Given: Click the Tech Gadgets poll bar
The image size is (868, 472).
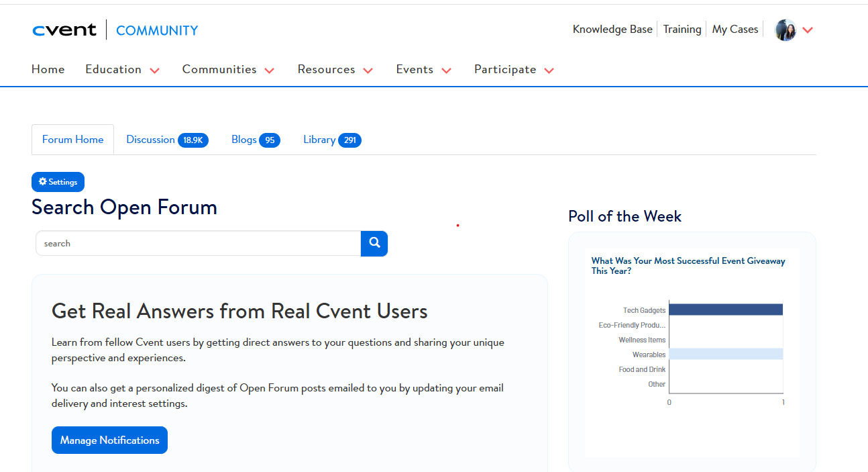Looking at the screenshot, I should point(725,310).
